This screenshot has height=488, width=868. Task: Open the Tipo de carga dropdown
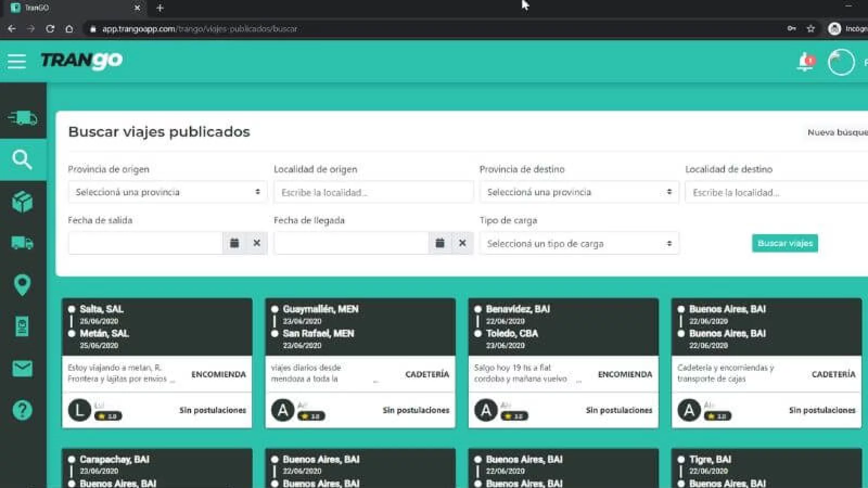pyautogui.click(x=579, y=243)
